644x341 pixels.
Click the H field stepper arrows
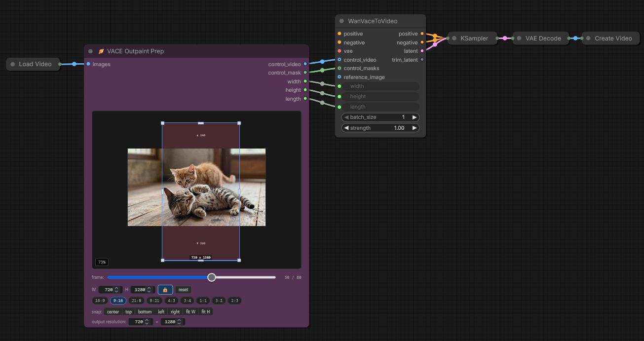tap(149, 290)
